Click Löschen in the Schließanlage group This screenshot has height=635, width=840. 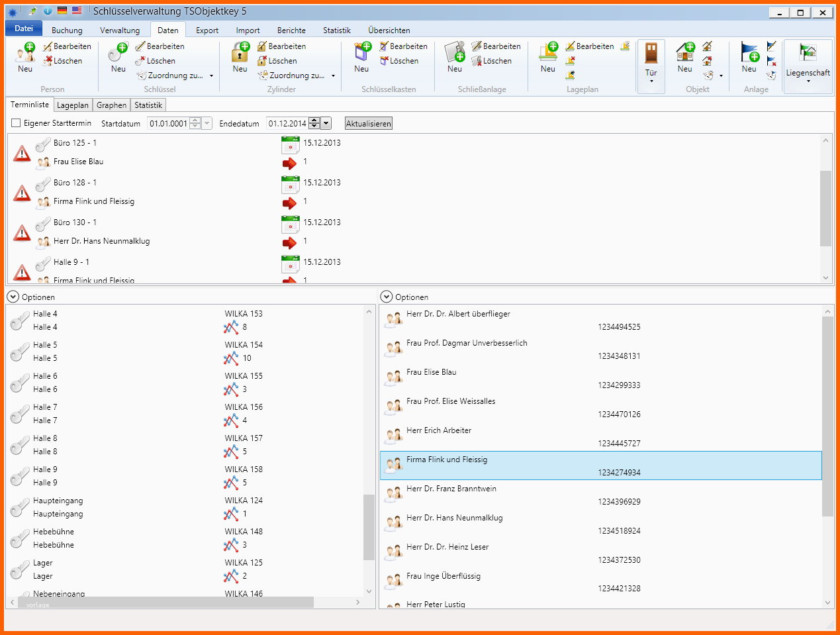coord(492,61)
